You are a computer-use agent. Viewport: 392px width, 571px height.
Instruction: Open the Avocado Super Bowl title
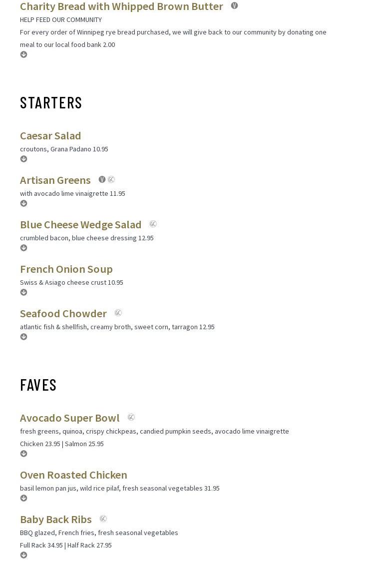69,418
